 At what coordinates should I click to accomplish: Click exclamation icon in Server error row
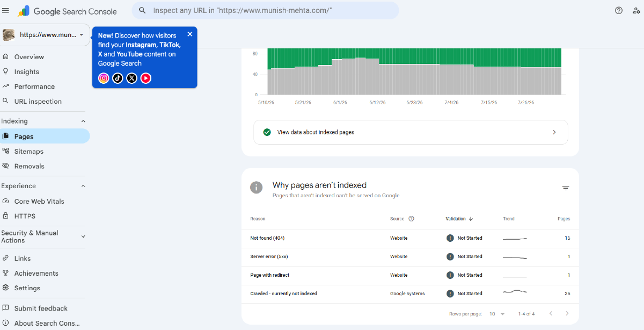[x=450, y=257]
